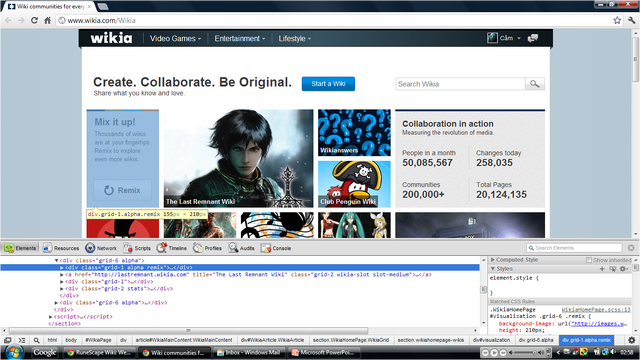The width and height of the screenshot is (640, 360).
Task: Expand the grid-2 stats div node
Action: coord(62,289)
